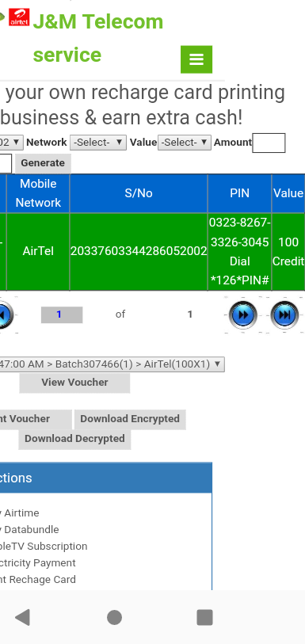Screen dimensions: 305x644
Task: Click Download Encrypted button
Action: point(130,419)
